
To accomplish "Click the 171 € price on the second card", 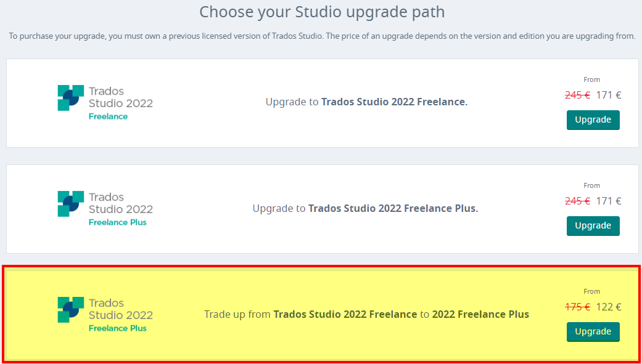I will (x=609, y=201).
